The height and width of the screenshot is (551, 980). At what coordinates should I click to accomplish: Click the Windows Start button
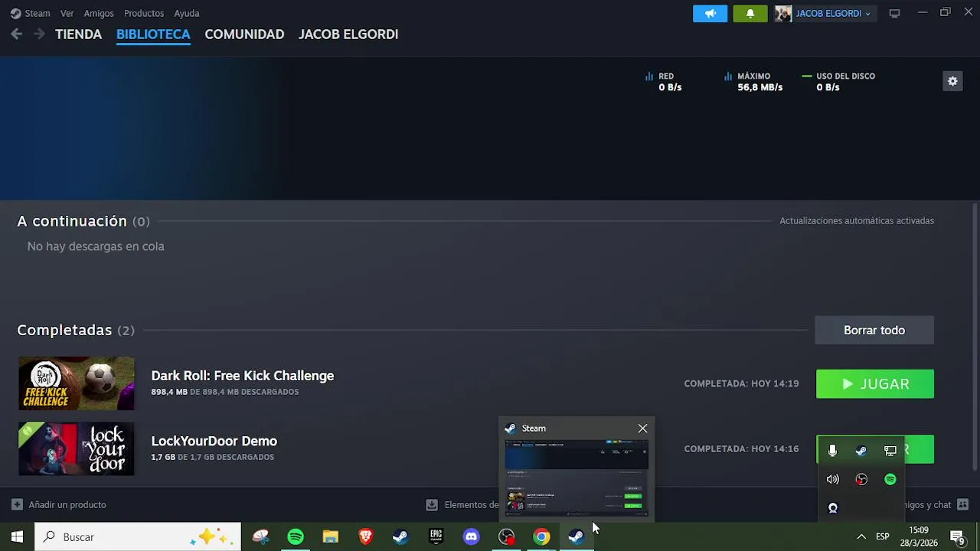pos(17,536)
